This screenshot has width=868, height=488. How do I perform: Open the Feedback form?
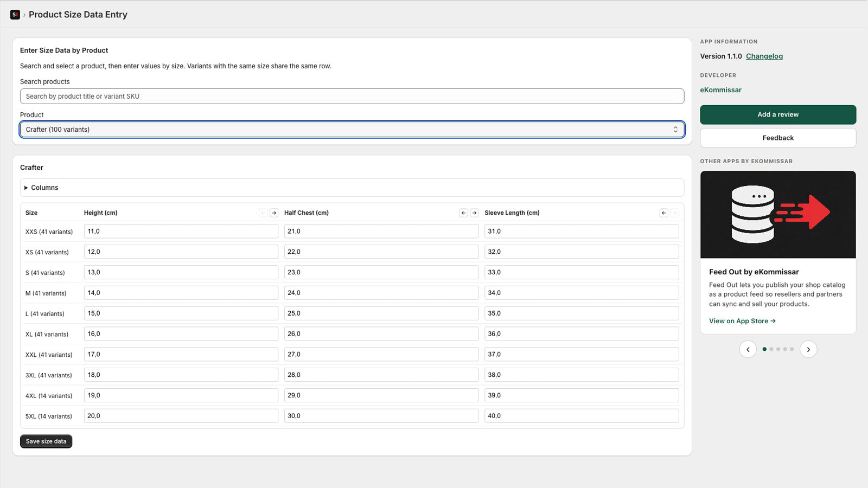click(777, 137)
